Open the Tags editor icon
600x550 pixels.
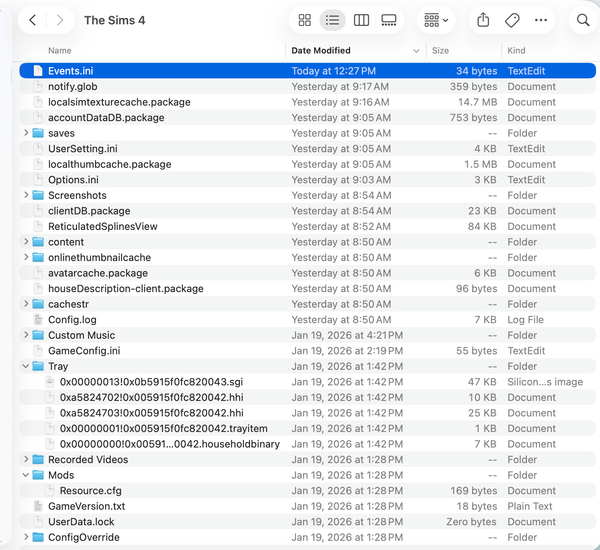point(512,20)
